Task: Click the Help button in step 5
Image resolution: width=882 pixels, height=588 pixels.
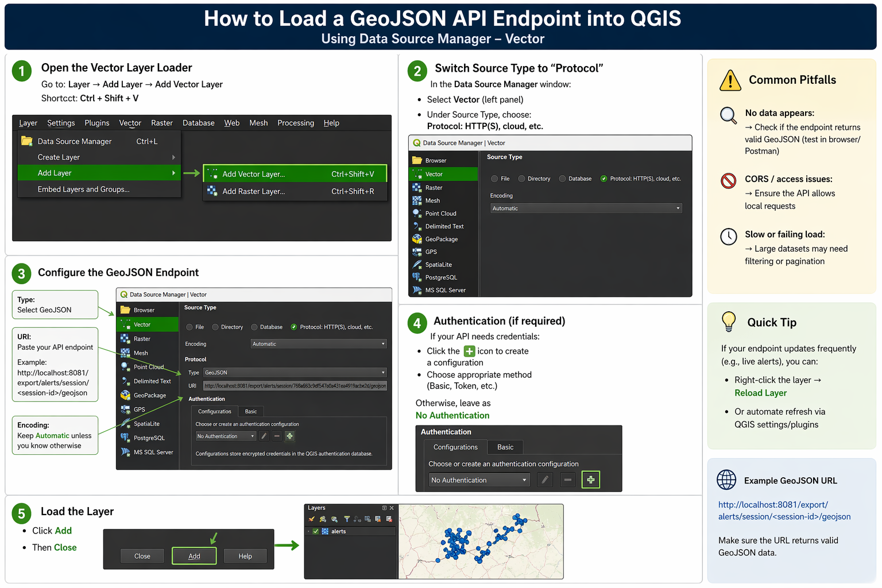Action: point(245,556)
